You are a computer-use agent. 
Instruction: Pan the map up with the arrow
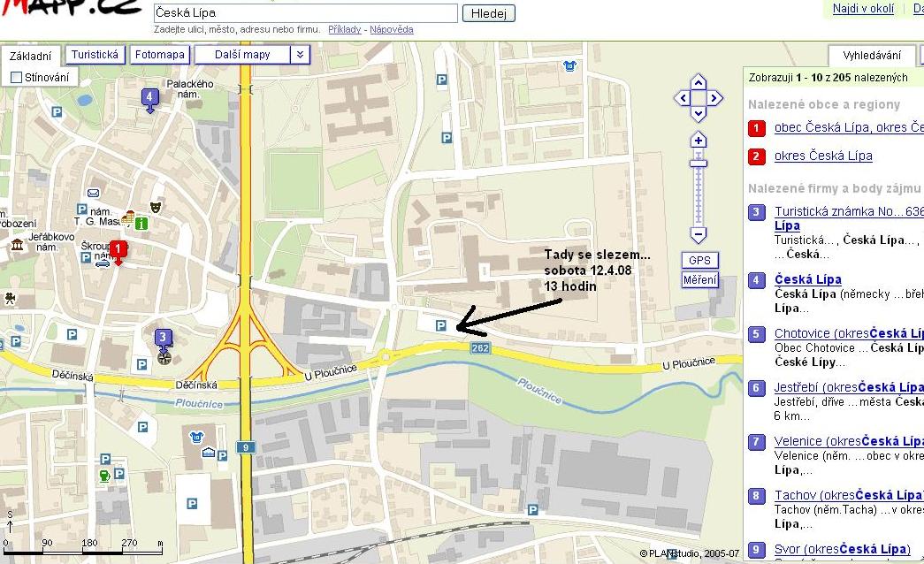pyautogui.click(x=698, y=82)
